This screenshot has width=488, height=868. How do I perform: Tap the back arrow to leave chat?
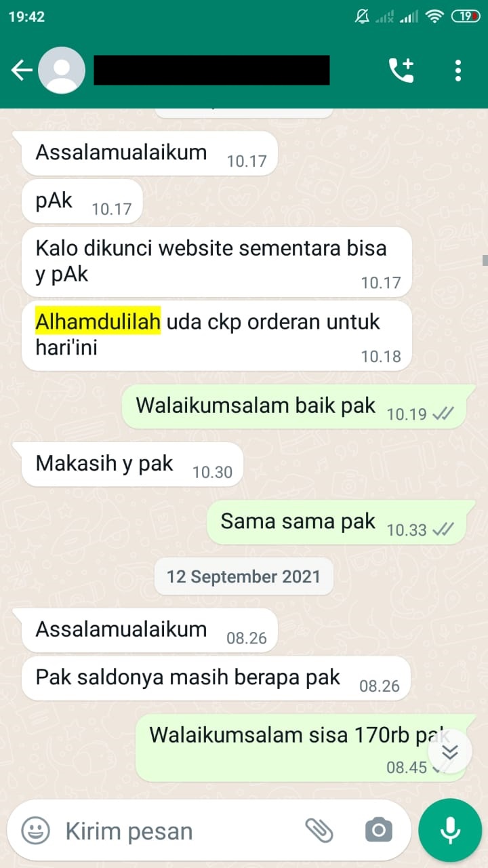coord(22,70)
